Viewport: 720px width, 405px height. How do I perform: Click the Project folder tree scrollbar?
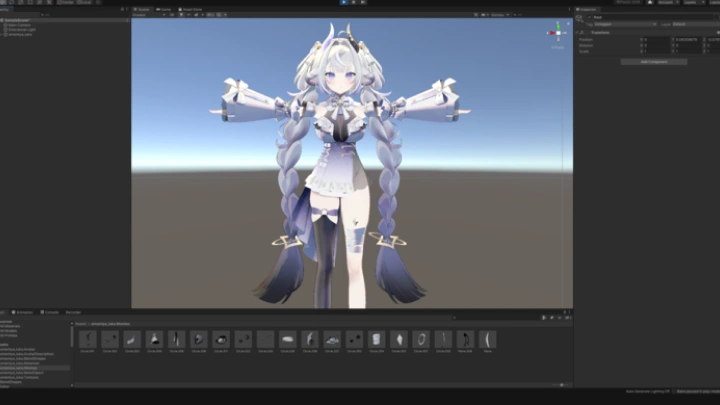click(x=72, y=337)
